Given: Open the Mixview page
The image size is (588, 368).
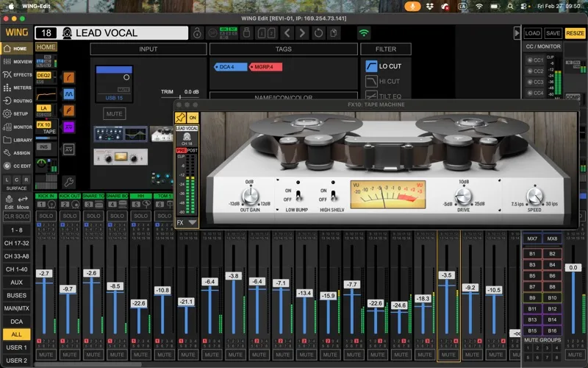Looking at the screenshot, I should (x=17, y=62).
